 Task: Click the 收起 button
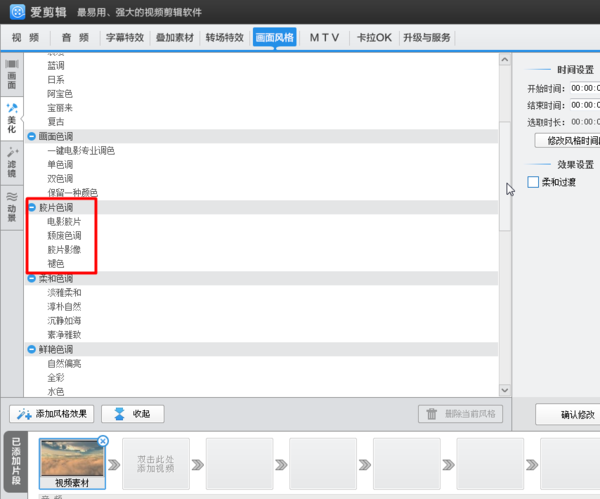[x=133, y=414]
